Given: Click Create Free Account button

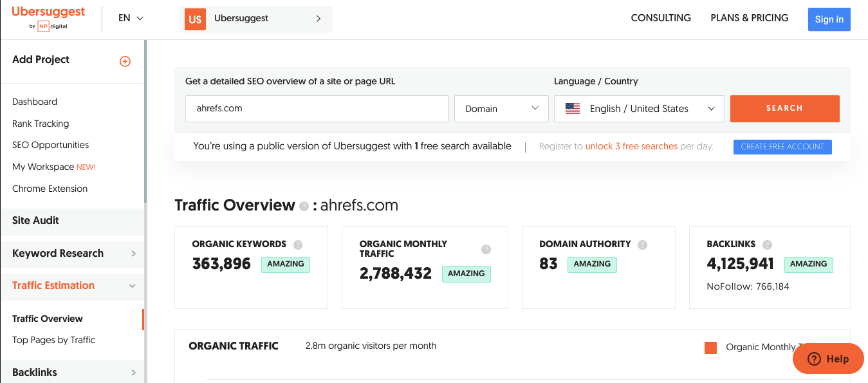Looking at the screenshot, I should (x=782, y=147).
